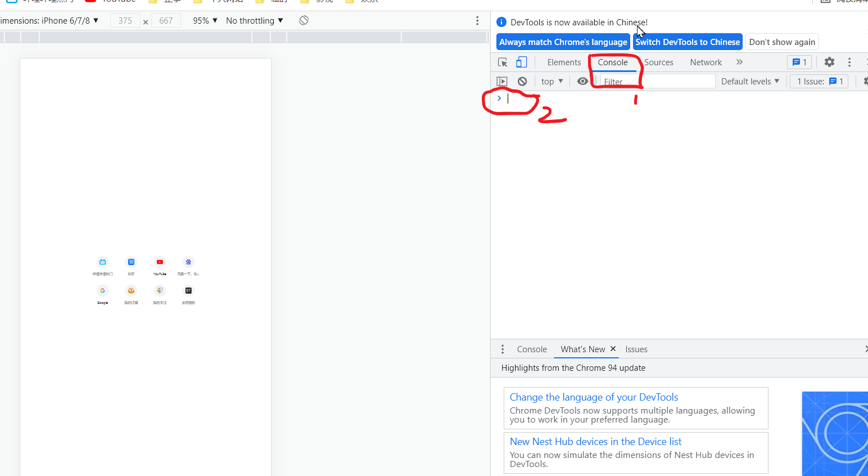This screenshot has width=868, height=476.
Task: Switch to the Network tab
Action: point(706,62)
